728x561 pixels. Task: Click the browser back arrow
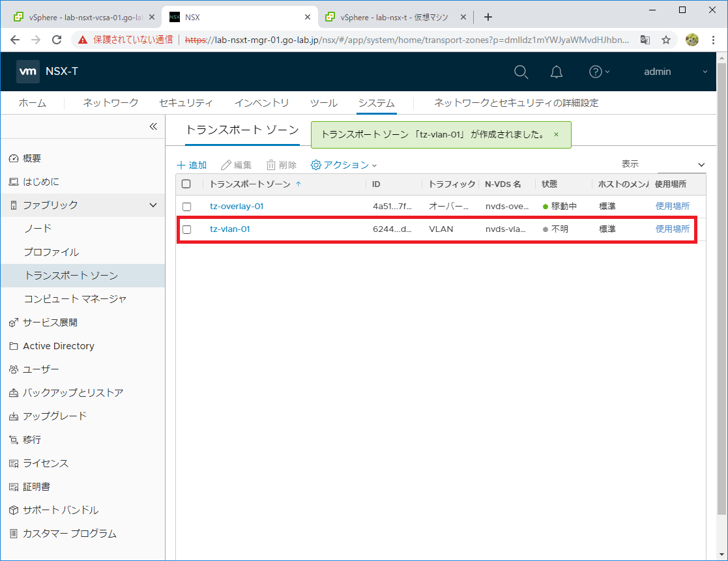15,40
